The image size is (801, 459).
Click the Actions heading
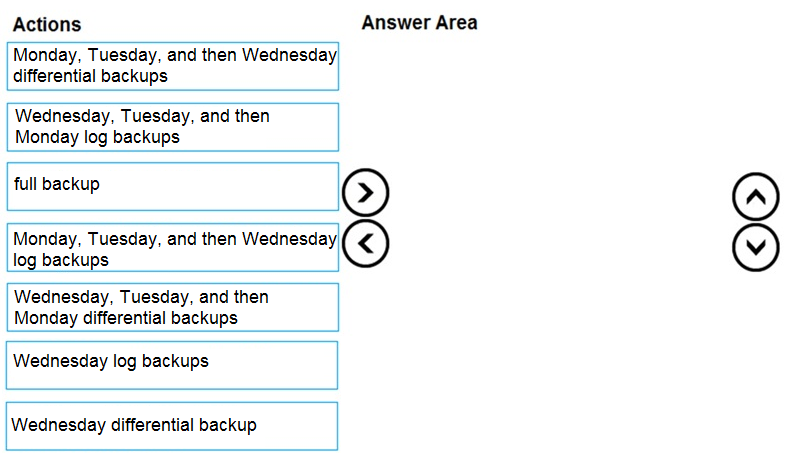tap(47, 25)
